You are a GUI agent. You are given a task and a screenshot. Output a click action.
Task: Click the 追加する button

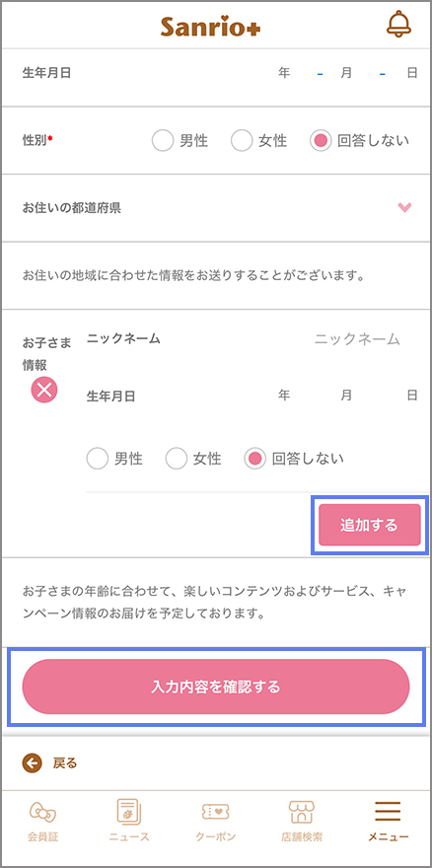click(x=370, y=525)
